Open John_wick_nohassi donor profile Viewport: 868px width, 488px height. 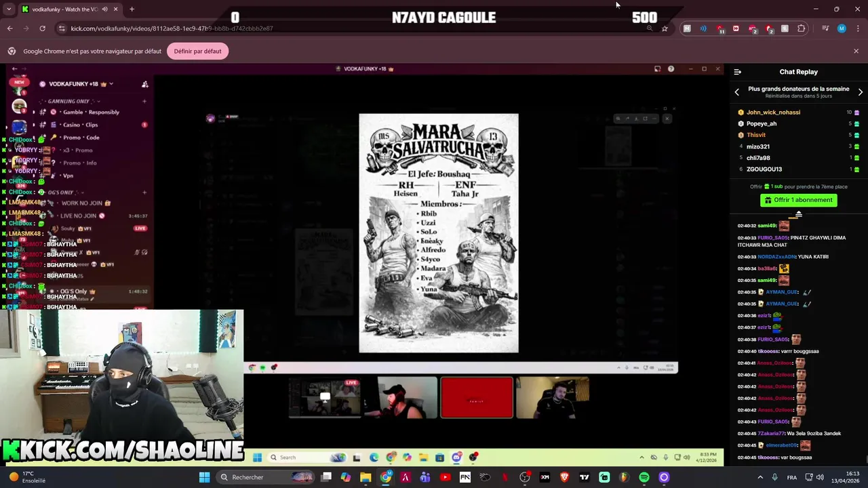tap(773, 113)
